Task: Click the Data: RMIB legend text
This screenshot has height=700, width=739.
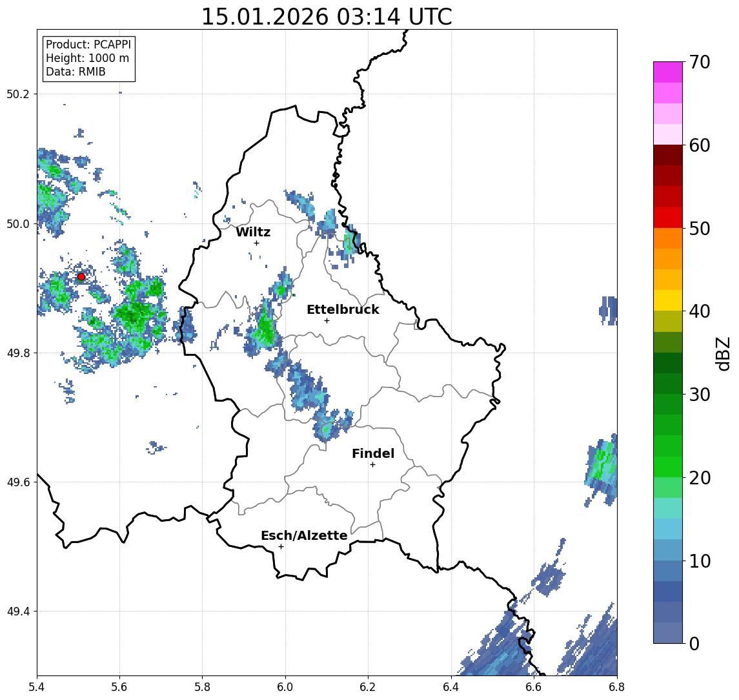Action: pyautogui.click(x=76, y=72)
